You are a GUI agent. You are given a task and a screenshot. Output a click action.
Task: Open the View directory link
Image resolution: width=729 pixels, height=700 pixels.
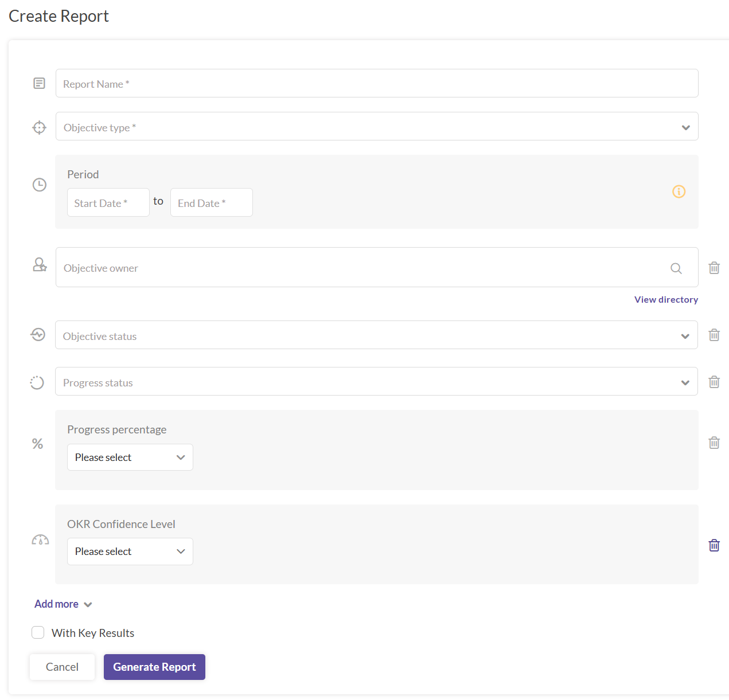click(x=666, y=299)
